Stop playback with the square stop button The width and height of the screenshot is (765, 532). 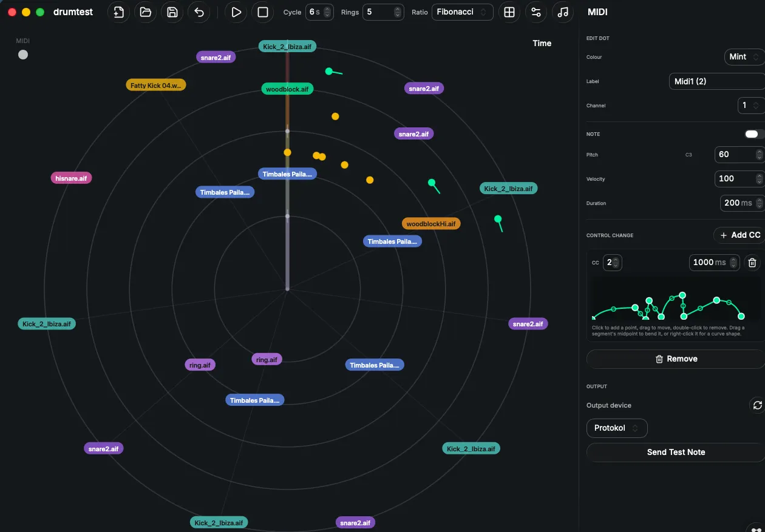pos(263,12)
